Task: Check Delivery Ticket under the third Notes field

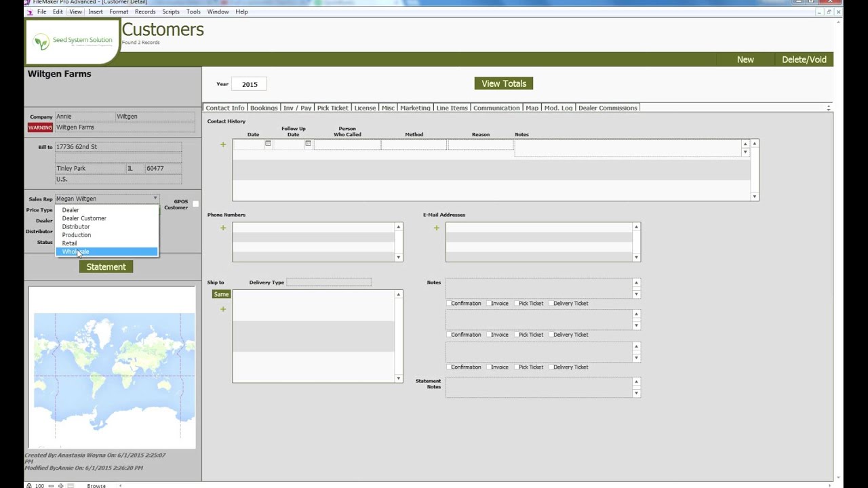Action: click(x=551, y=367)
